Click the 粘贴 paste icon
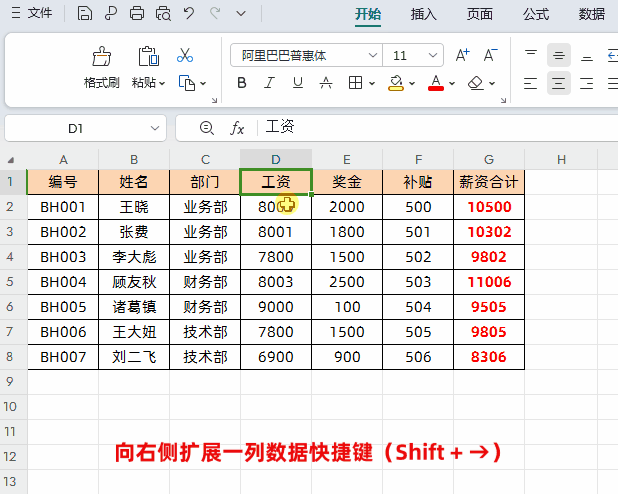 [148, 56]
